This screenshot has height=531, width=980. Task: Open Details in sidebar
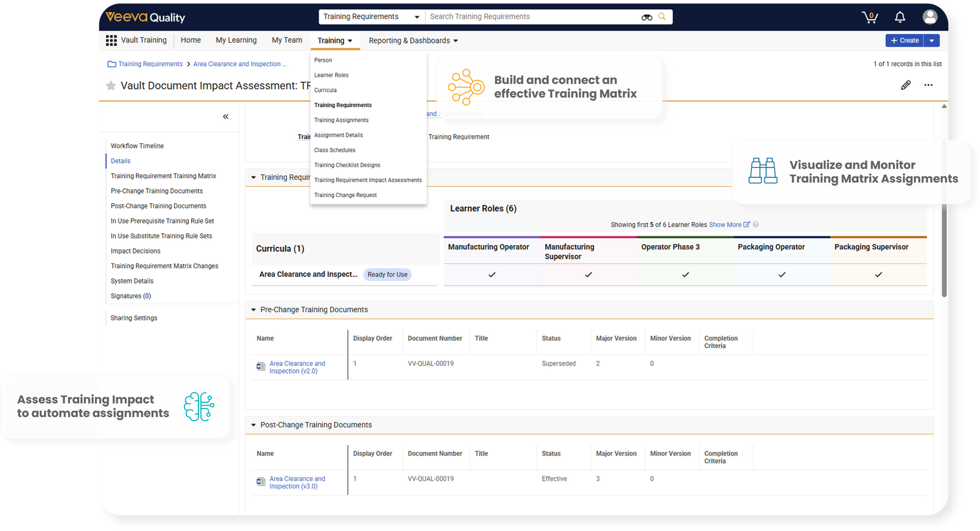[x=121, y=161]
